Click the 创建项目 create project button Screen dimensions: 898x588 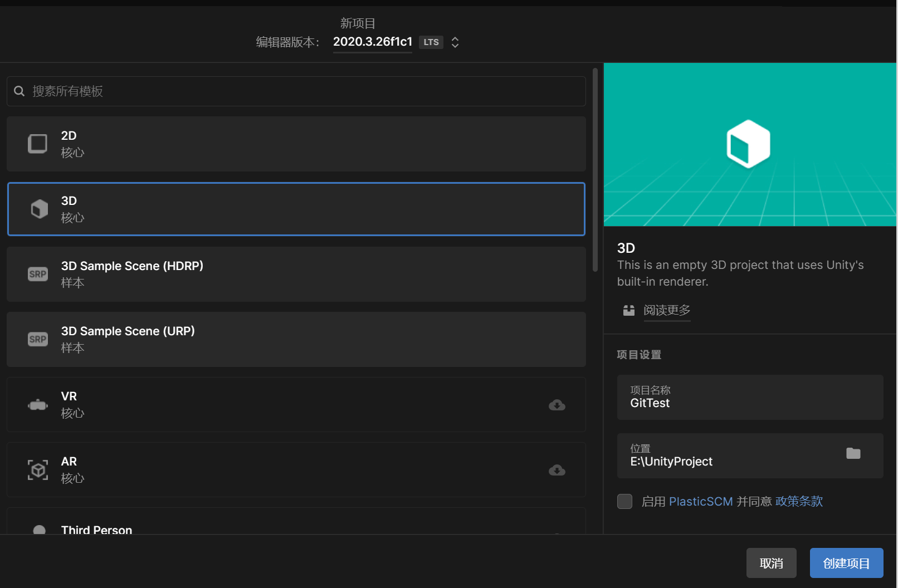click(847, 563)
